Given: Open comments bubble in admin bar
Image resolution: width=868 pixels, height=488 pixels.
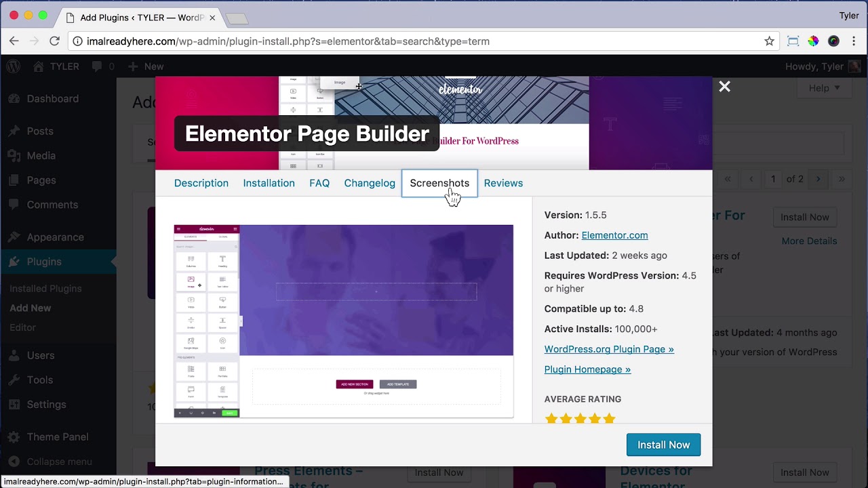Looking at the screenshot, I should (103, 66).
